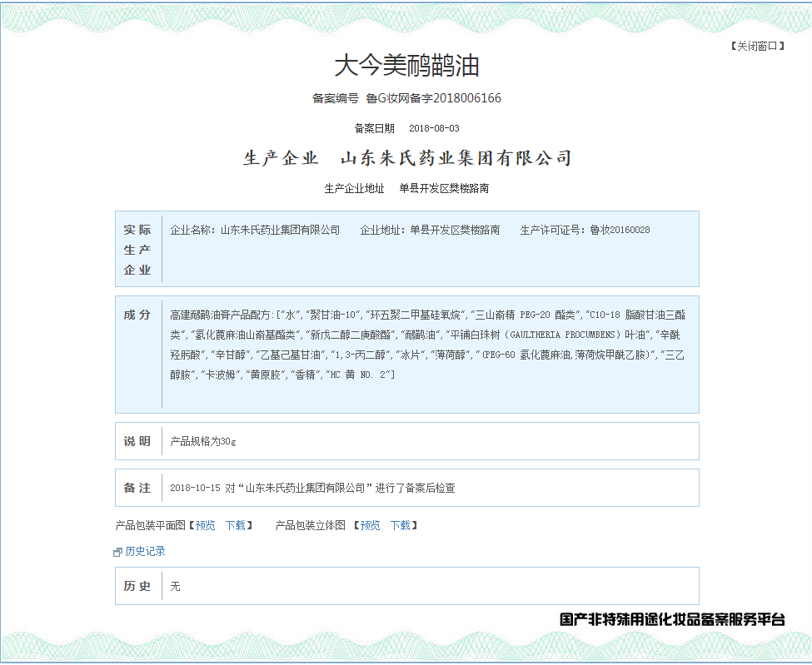Click the 生产企业地址 label
This screenshot has width=812, height=665.
pos(354,188)
